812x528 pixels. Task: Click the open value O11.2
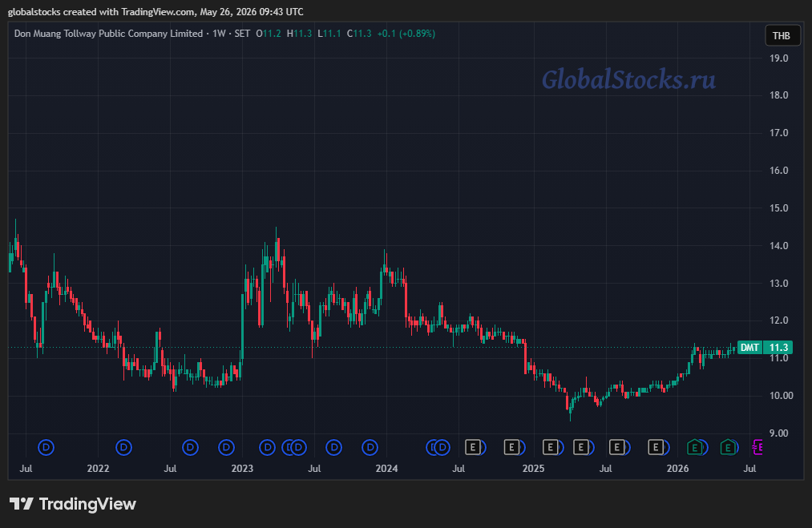269,34
